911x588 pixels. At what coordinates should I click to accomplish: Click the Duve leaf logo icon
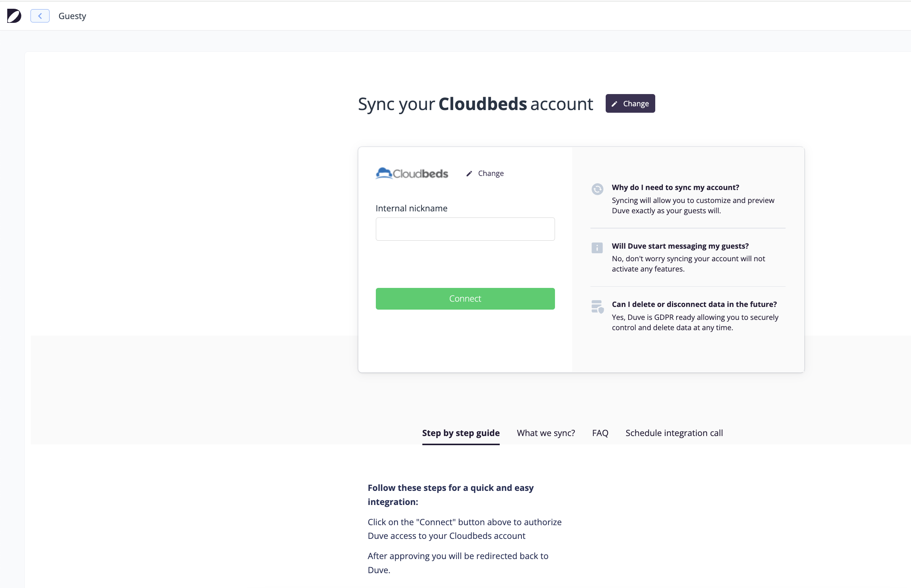pyautogui.click(x=14, y=16)
